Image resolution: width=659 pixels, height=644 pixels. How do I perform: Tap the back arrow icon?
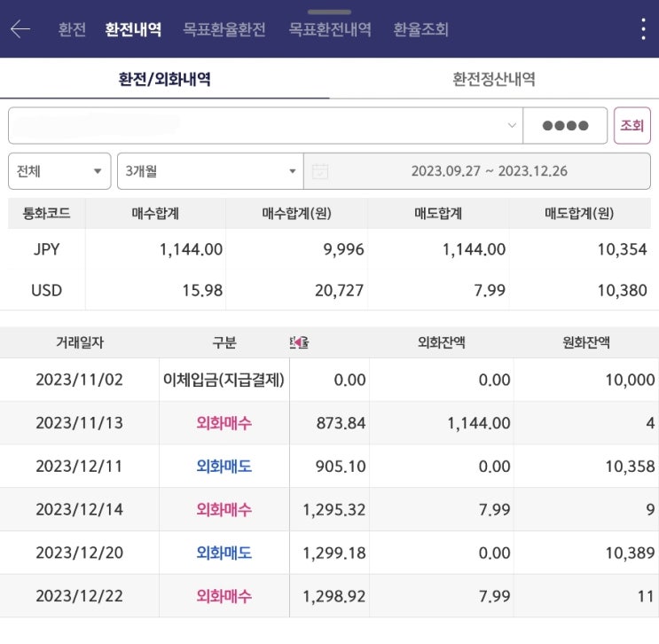point(20,29)
